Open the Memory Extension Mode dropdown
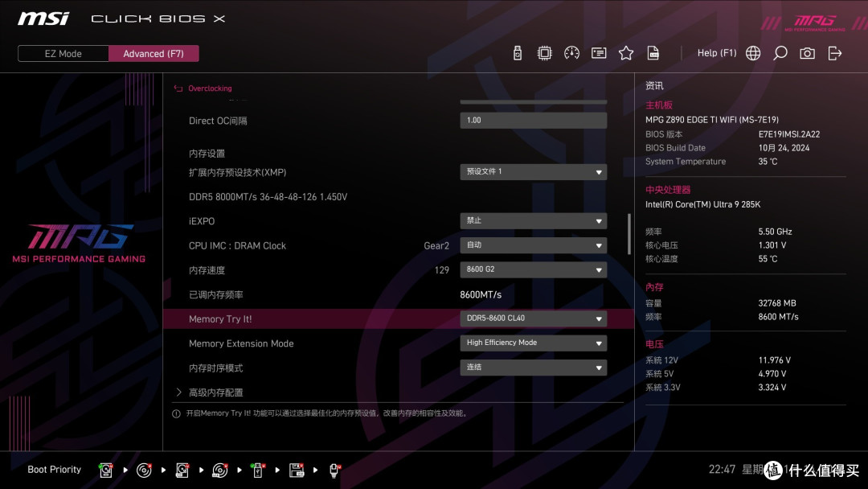Image resolution: width=868 pixels, height=489 pixels. [x=533, y=343]
